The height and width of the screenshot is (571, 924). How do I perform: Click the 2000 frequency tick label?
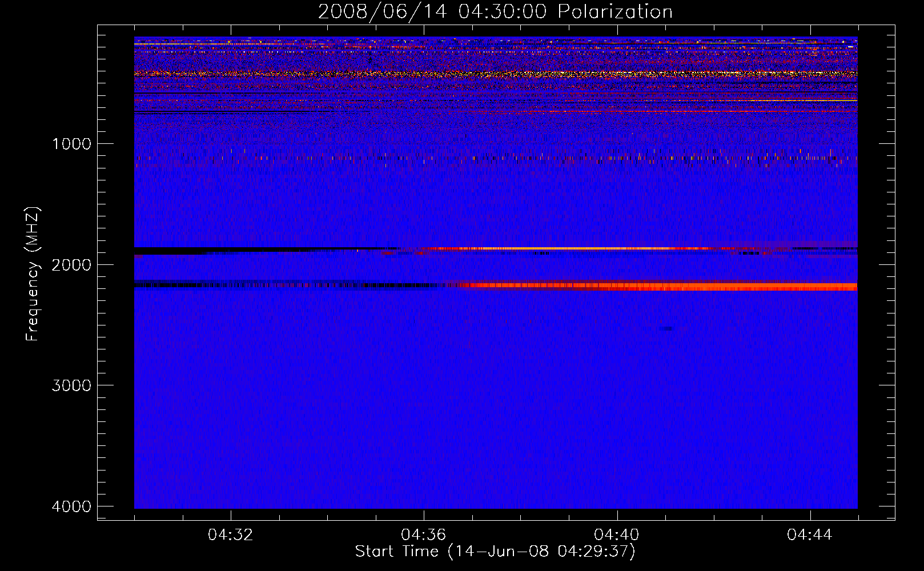coord(71,265)
